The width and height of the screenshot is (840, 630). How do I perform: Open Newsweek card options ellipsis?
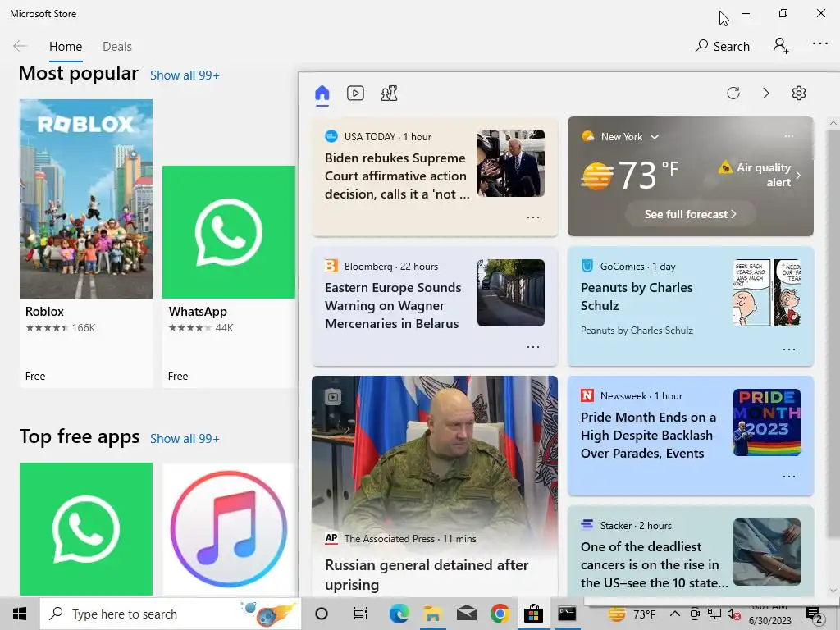[x=789, y=477]
